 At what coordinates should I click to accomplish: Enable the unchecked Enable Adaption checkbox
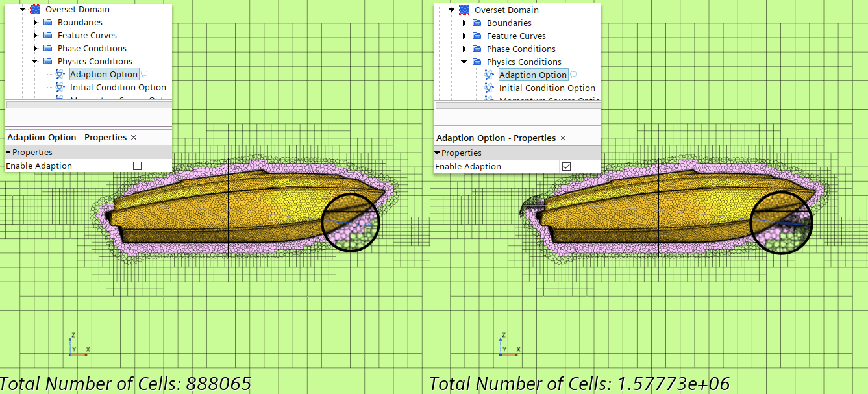tap(137, 166)
